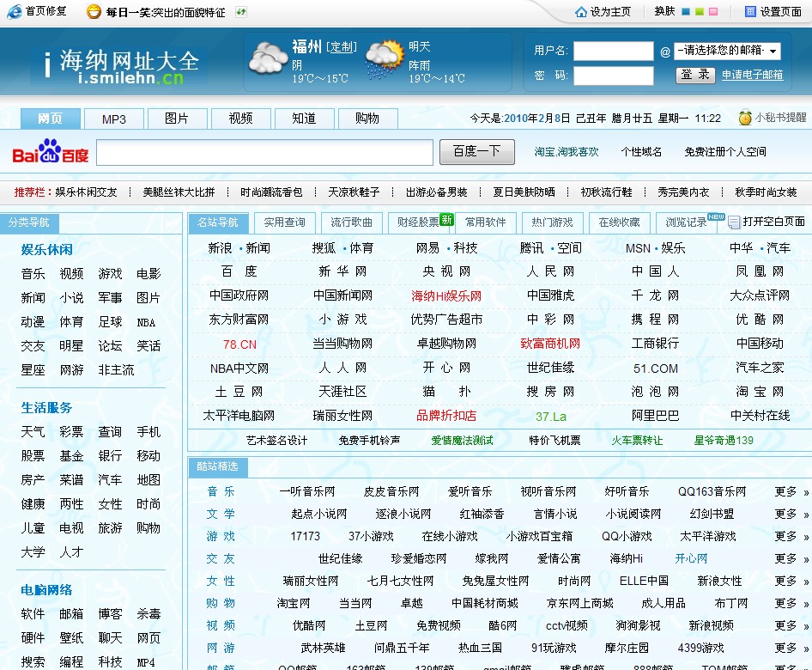Viewport: 812px width, 670px height.
Task: Open the 申请电子邮箱 link
Action: [x=753, y=75]
